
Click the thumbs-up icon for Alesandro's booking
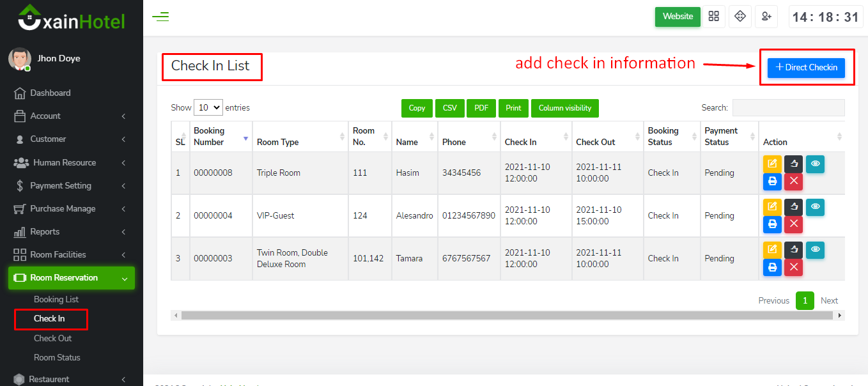793,206
